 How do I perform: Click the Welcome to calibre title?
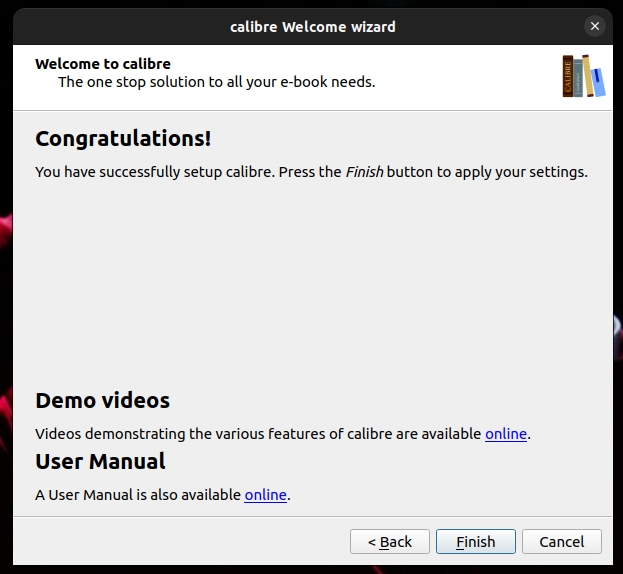coord(103,64)
